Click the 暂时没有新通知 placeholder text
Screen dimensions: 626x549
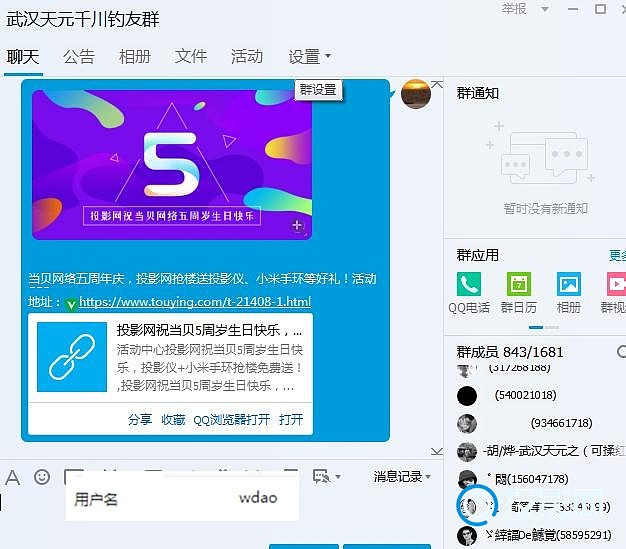tap(545, 208)
